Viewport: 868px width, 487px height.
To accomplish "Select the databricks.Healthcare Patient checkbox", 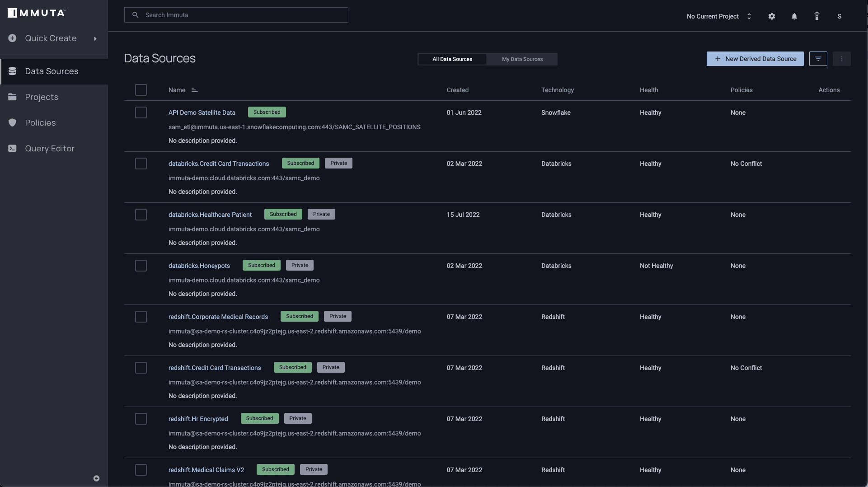I will [x=141, y=215].
